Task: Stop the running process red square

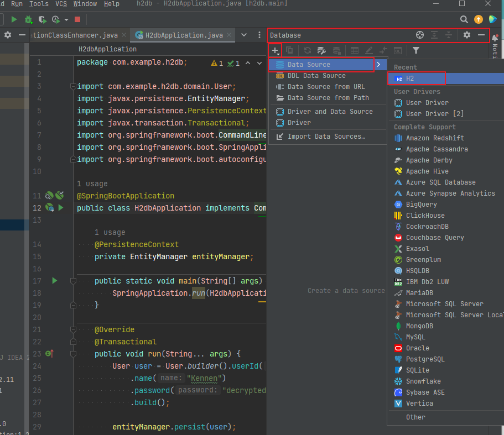Action: coord(77,19)
